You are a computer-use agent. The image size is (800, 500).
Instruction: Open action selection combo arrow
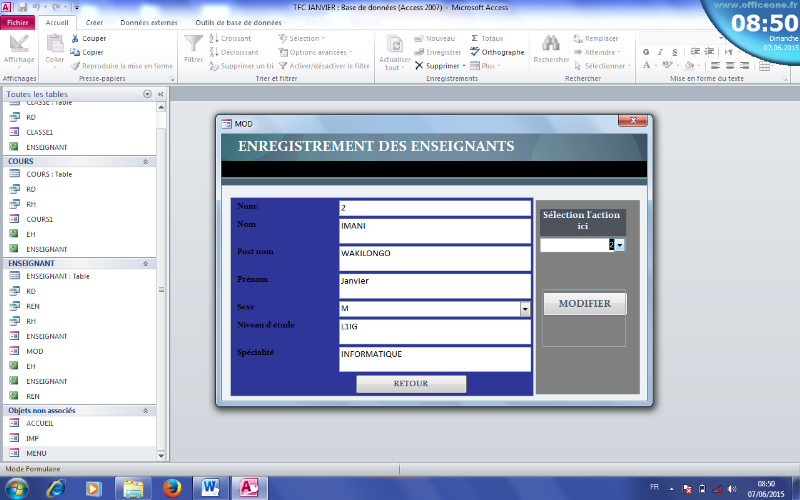619,245
